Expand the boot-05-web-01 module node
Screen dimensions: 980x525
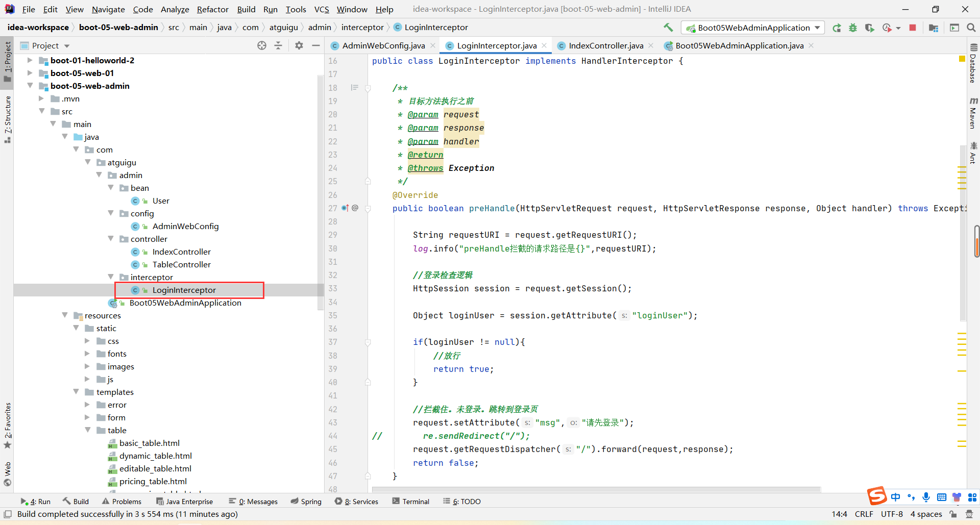pyautogui.click(x=30, y=73)
